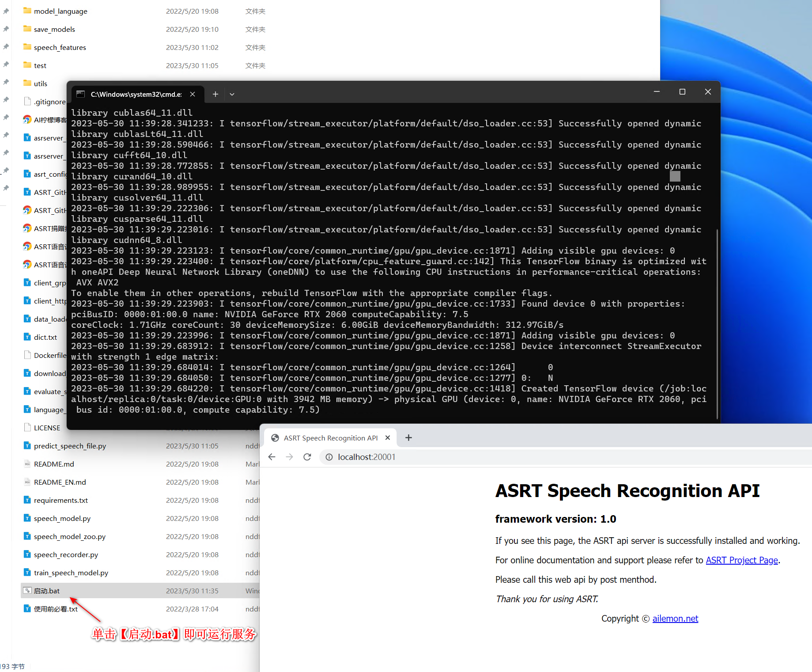Select the .gitignore file icon
Viewport: 812px width, 672px height.
[x=27, y=101]
